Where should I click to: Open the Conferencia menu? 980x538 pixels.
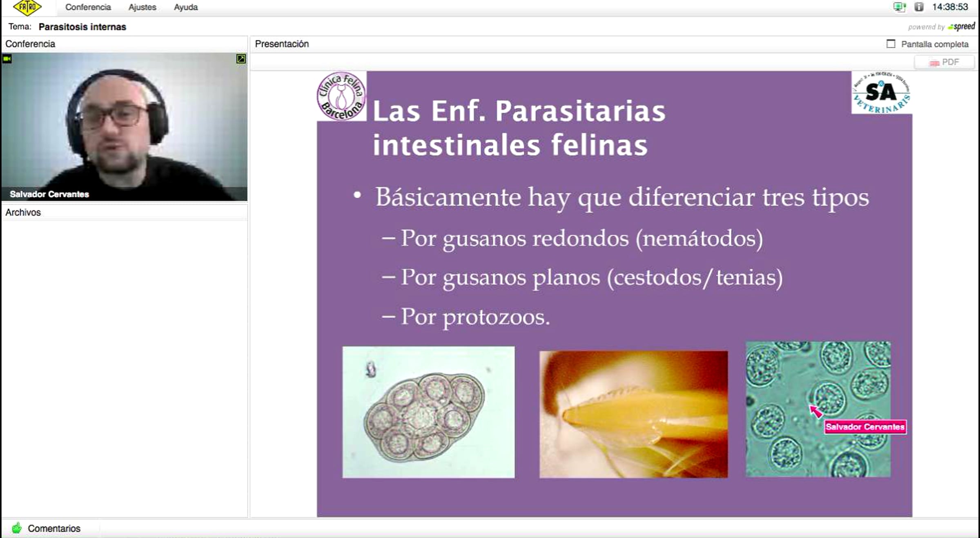click(x=88, y=7)
